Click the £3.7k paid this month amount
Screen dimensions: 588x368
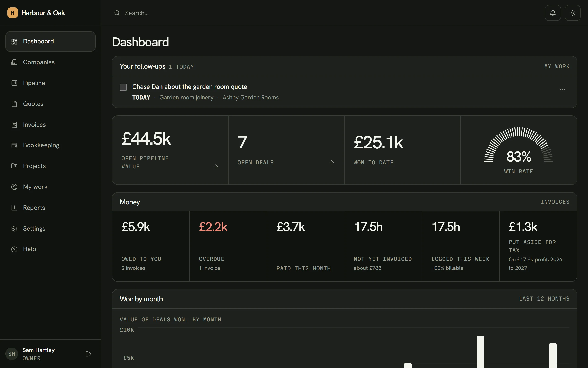pos(291,227)
